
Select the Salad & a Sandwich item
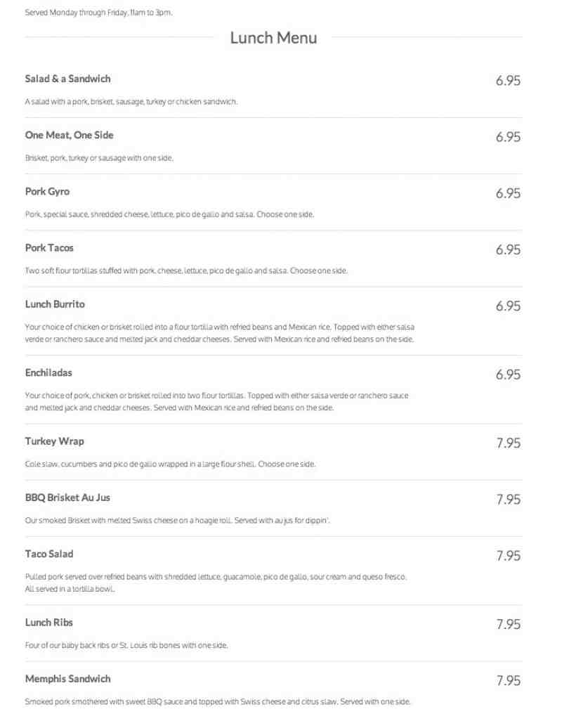click(x=67, y=79)
